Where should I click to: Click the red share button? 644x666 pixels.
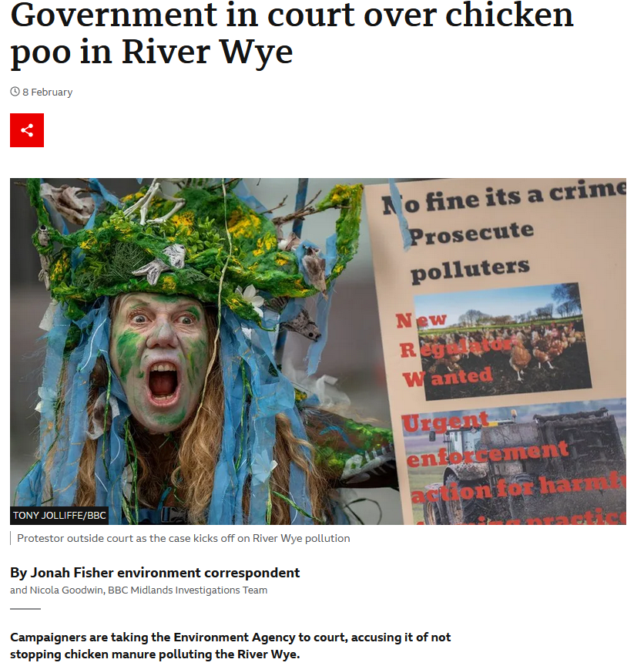click(27, 130)
